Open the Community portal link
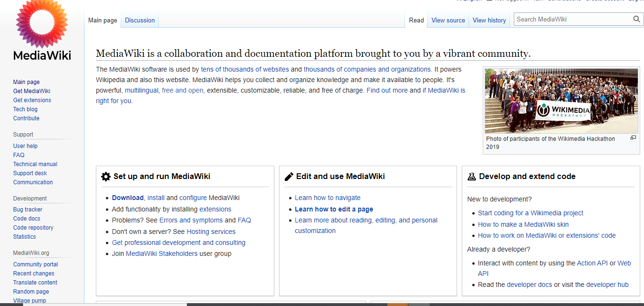 coord(36,264)
